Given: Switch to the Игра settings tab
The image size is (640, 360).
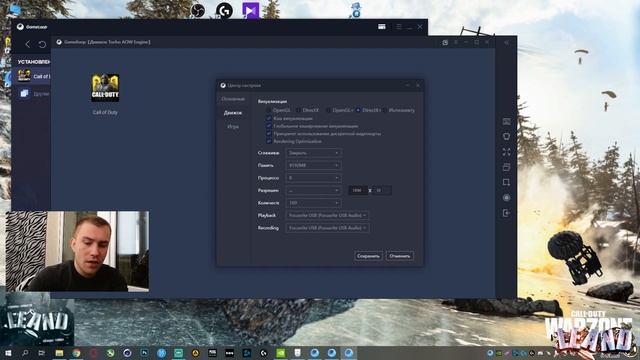Looking at the screenshot, I should [233, 127].
